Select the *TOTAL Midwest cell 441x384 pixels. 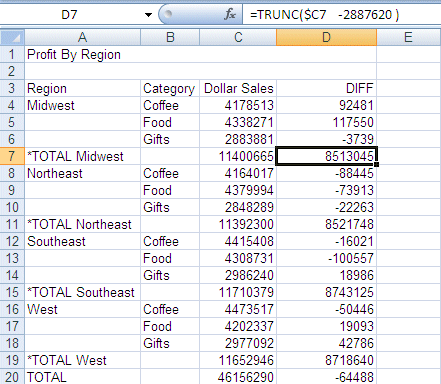pyautogui.click(x=83, y=156)
